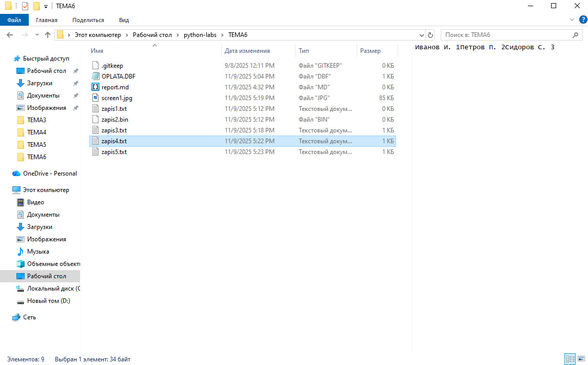Viewport: 588px width, 365px height.
Task: Click the screen1.jpg file icon
Action: (95, 98)
